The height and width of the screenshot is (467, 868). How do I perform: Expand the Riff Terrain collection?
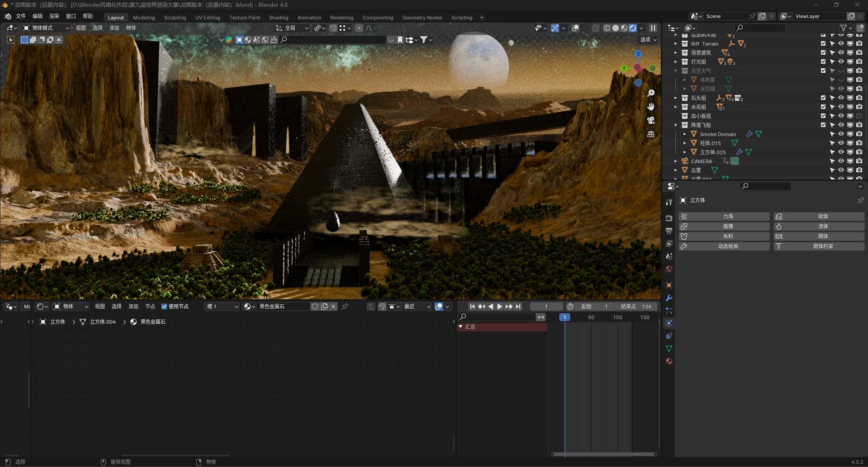pyautogui.click(x=676, y=44)
